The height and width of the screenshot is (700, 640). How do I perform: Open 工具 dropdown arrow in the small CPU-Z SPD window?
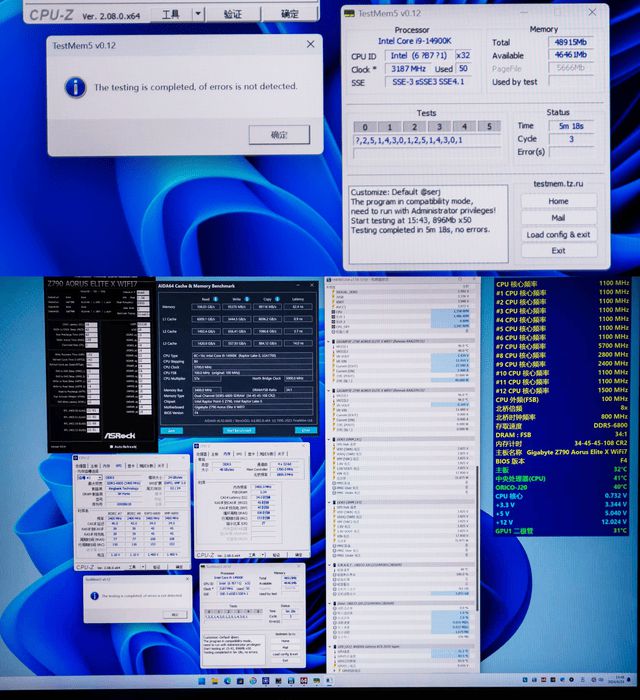pos(143,567)
